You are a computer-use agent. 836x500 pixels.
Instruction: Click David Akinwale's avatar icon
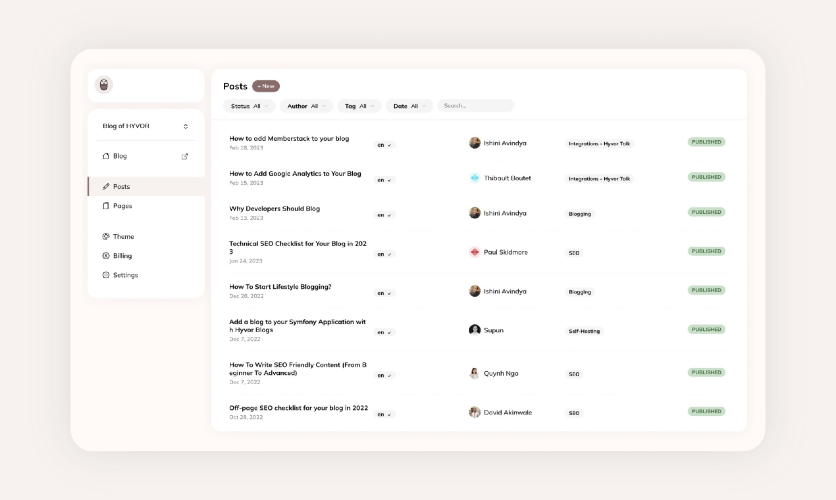[x=475, y=412]
